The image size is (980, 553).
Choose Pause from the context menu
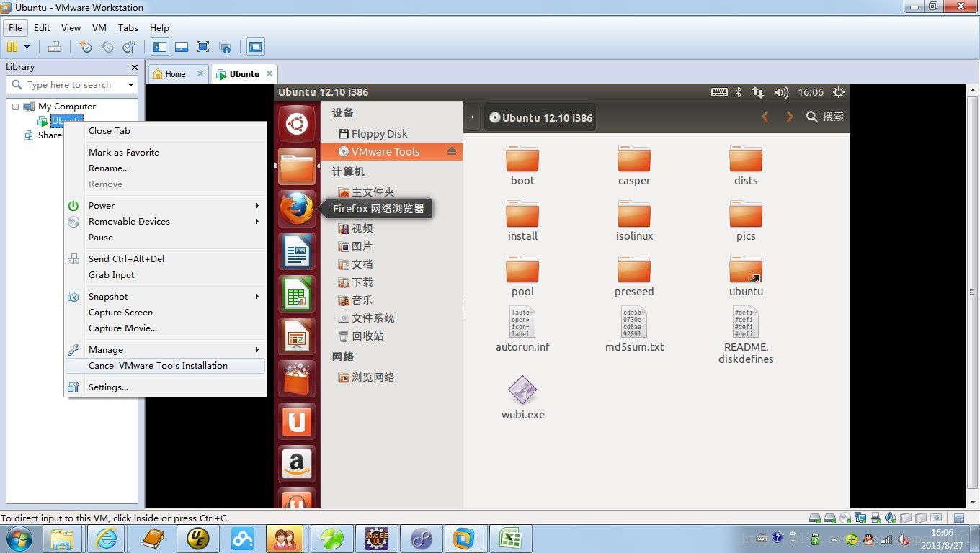[x=166, y=237]
